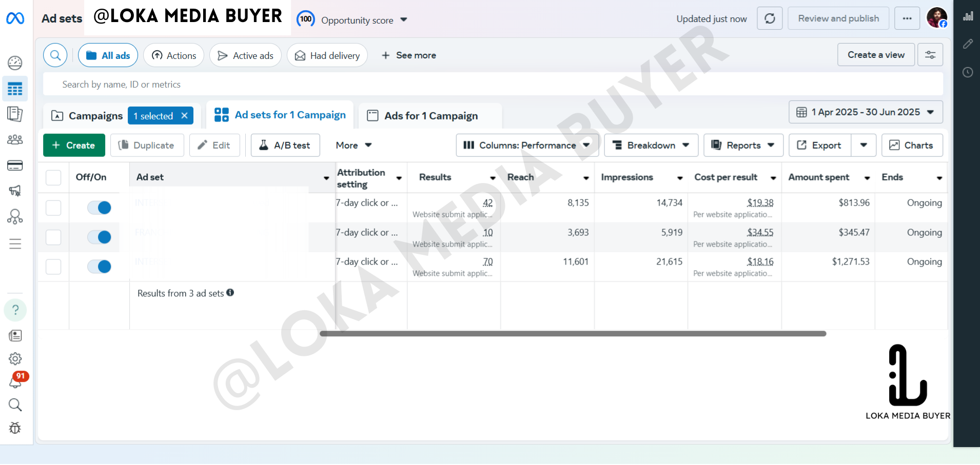Open the Billing card icon in the sidebar
This screenshot has height=465, width=980.
point(15,166)
